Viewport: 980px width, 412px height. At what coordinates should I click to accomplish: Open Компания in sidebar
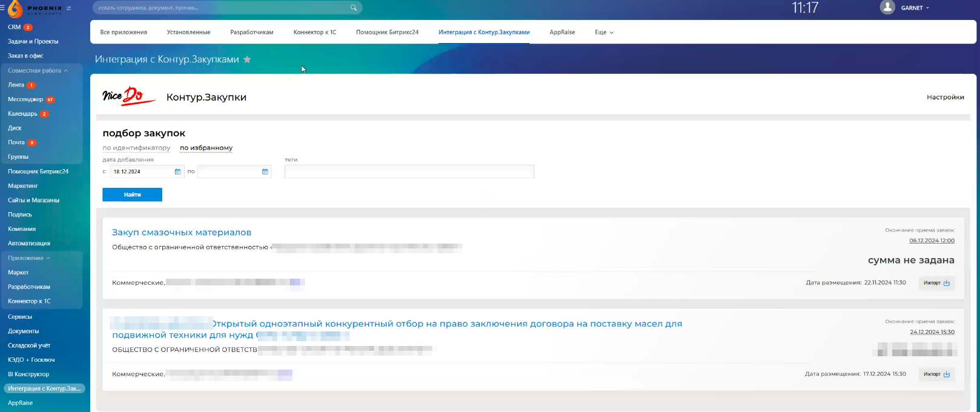pyautogui.click(x=22, y=229)
